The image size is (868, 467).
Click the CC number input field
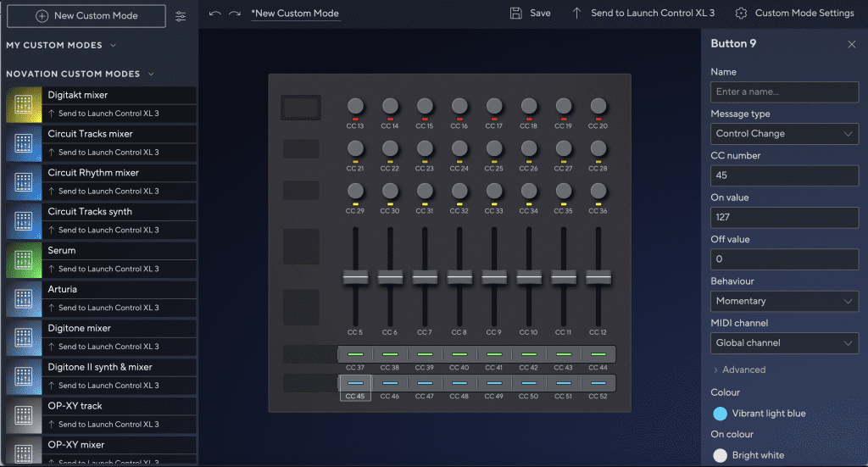(x=784, y=175)
